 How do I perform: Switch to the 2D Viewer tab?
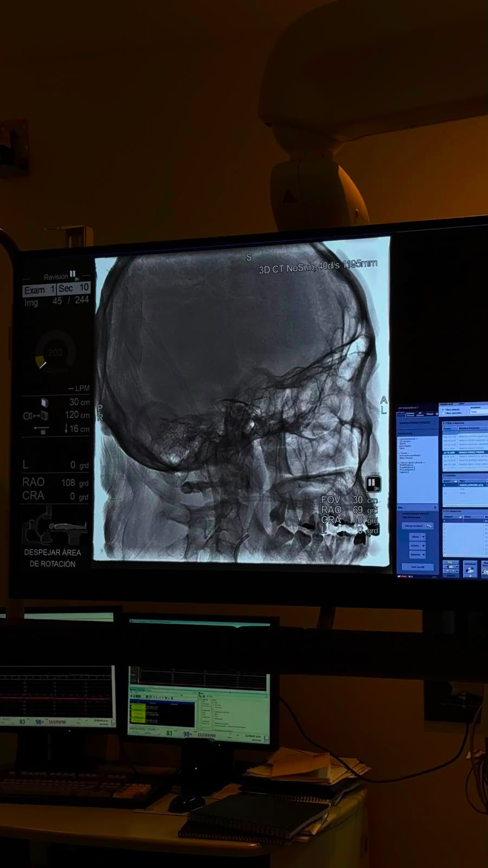click(x=420, y=414)
